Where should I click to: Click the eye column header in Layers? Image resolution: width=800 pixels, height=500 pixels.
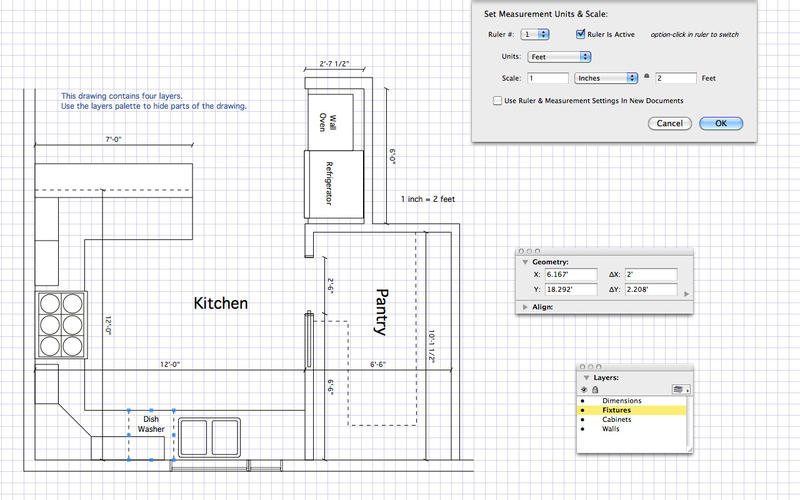coord(584,390)
